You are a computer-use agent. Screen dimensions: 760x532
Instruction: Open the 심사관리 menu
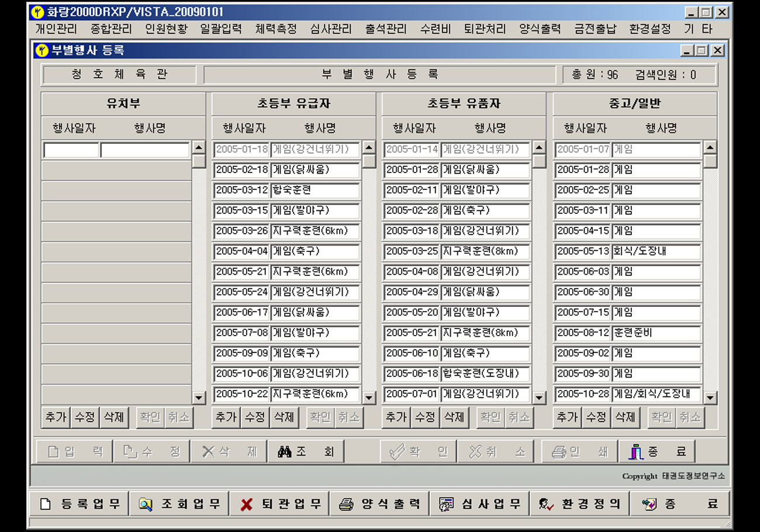[x=331, y=29]
